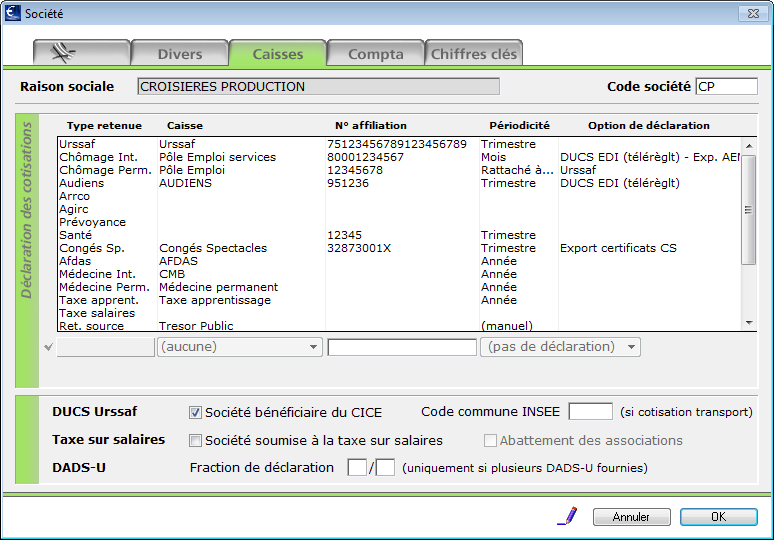Screen dimensions: 774x540
Task: Toggle Société bénéficiaire du CICE checkbox
Action: [195, 413]
